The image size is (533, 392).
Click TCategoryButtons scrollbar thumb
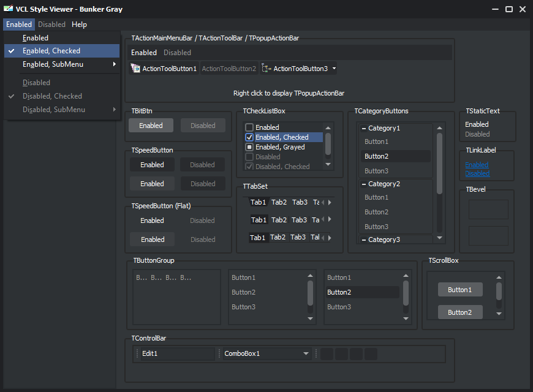[439, 164]
